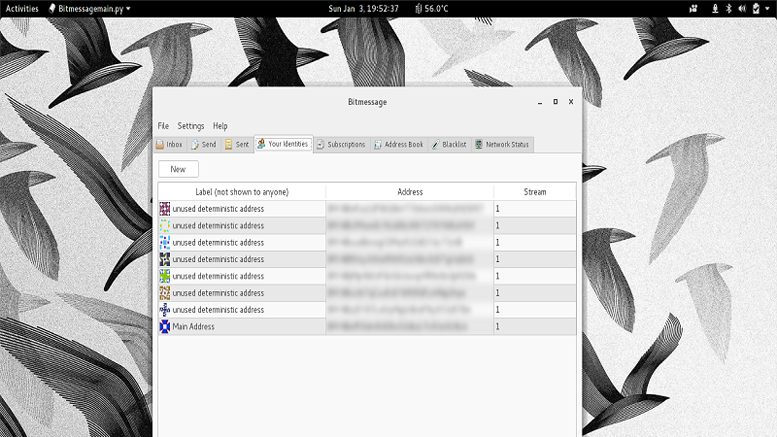This screenshot has width=777, height=437.
Task: Open the Sent tab
Action: (237, 145)
